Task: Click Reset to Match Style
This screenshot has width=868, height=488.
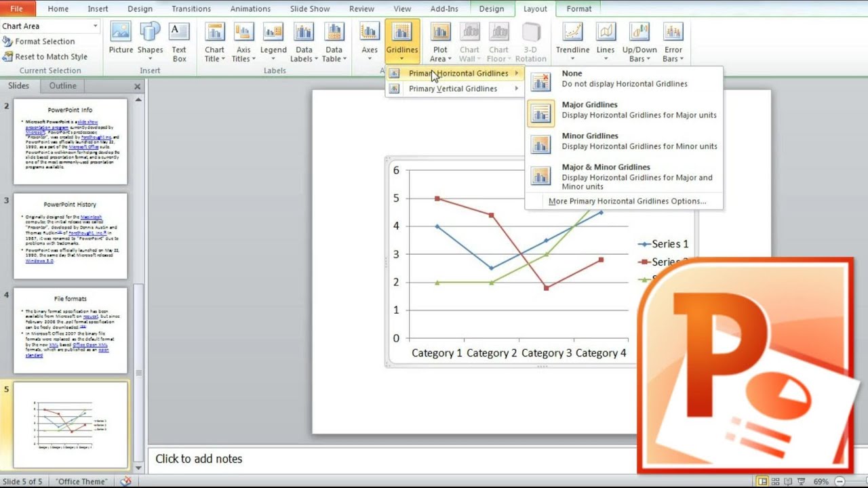Action: coord(46,56)
